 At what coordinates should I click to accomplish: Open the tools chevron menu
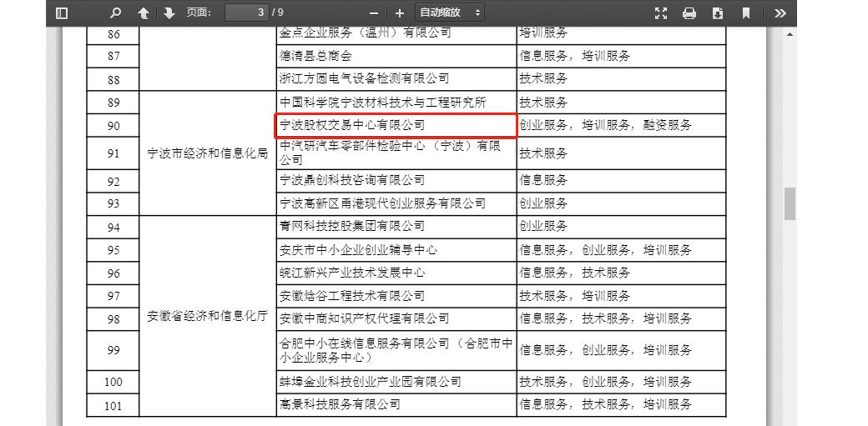(780, 13)
